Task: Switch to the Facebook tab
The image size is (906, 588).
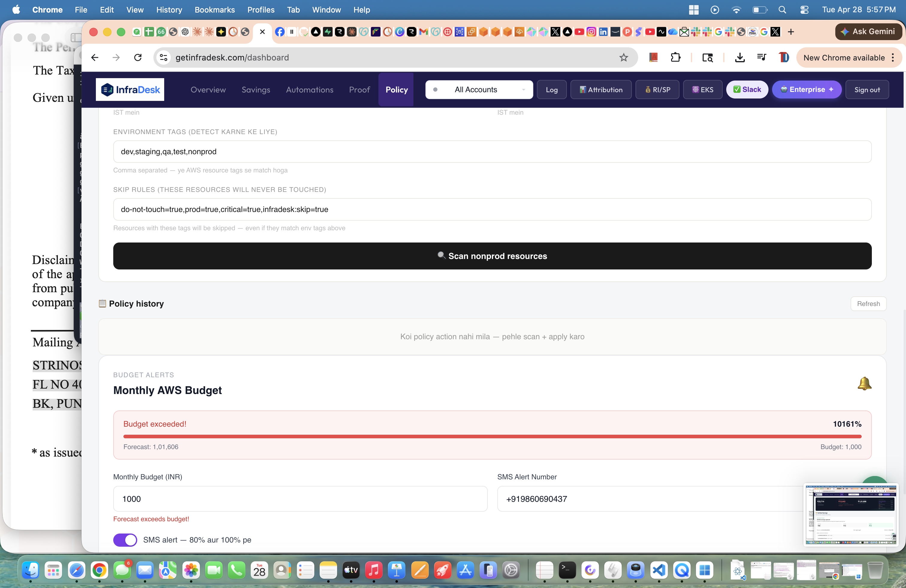Action: 280,32
